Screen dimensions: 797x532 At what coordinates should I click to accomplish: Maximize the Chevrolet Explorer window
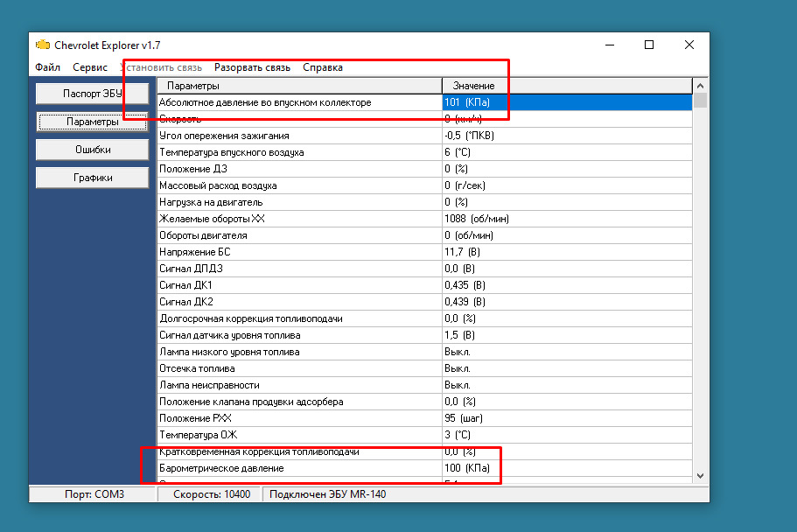649,45
